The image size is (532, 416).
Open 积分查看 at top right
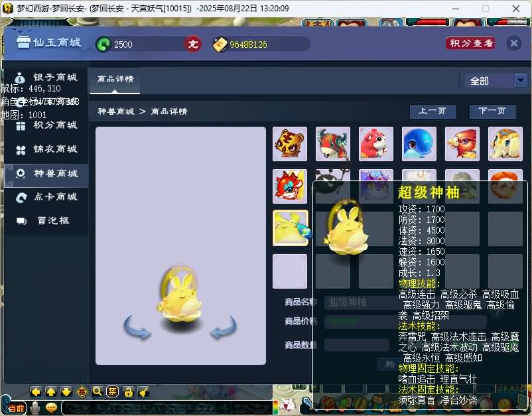coord(470,42)
